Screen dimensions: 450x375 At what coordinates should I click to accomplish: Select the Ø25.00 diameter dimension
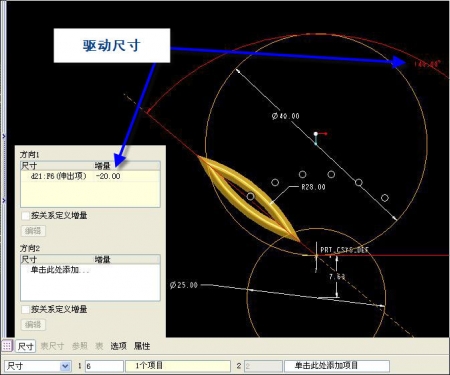184,285
